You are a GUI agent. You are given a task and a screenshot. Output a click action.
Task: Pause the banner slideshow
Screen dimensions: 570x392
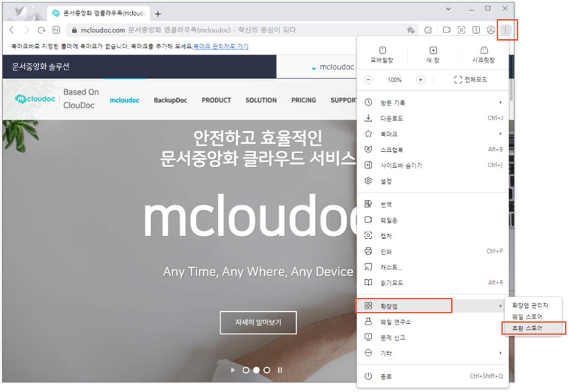280,370
